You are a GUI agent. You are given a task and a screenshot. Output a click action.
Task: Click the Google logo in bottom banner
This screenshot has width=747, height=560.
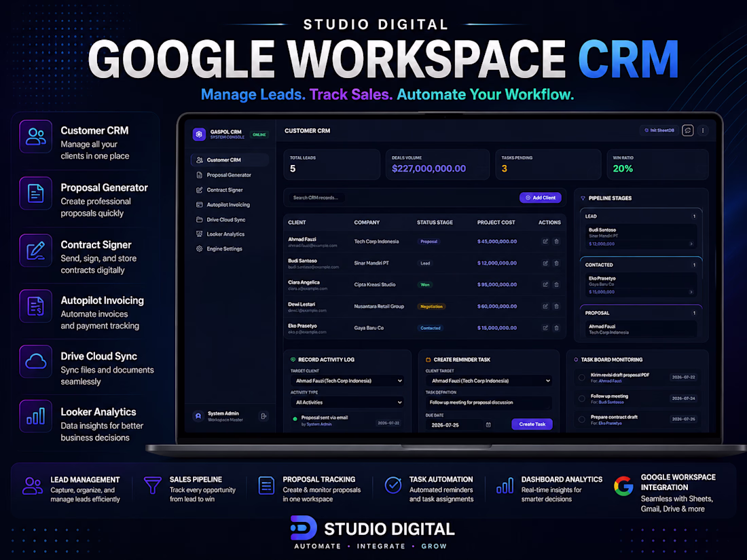pos(623,486)
